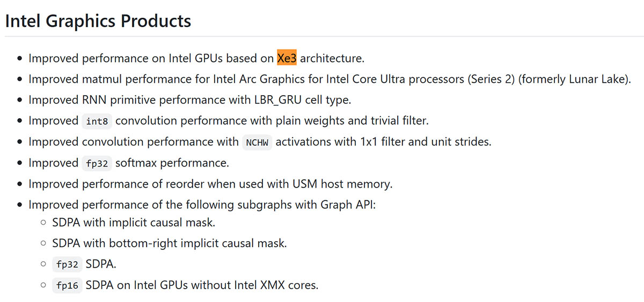644x302 pixels.
Task: Click the int8 inline code label
Action: (x=97, y=121)
